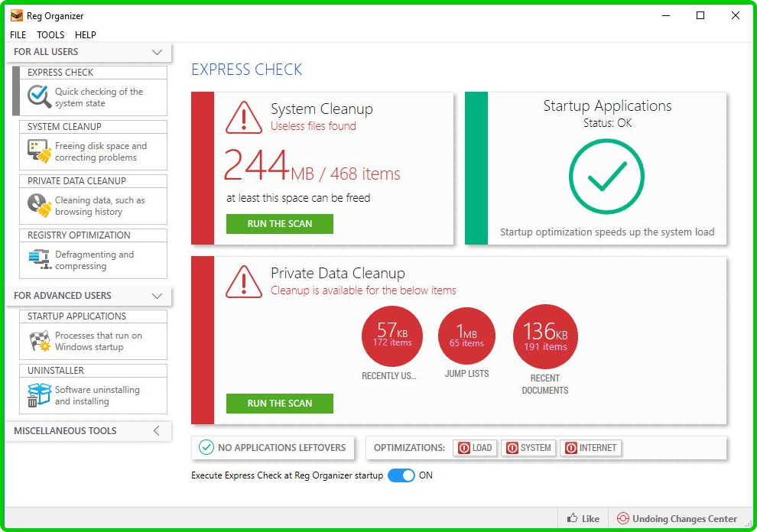
Task: Click the SYSTEM optimization button label
Action: (x=535, y=448)
